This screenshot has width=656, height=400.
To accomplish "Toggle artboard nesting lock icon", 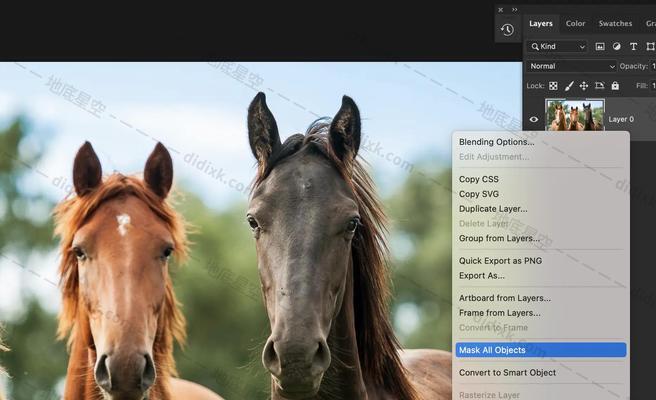I will point(600,86).
